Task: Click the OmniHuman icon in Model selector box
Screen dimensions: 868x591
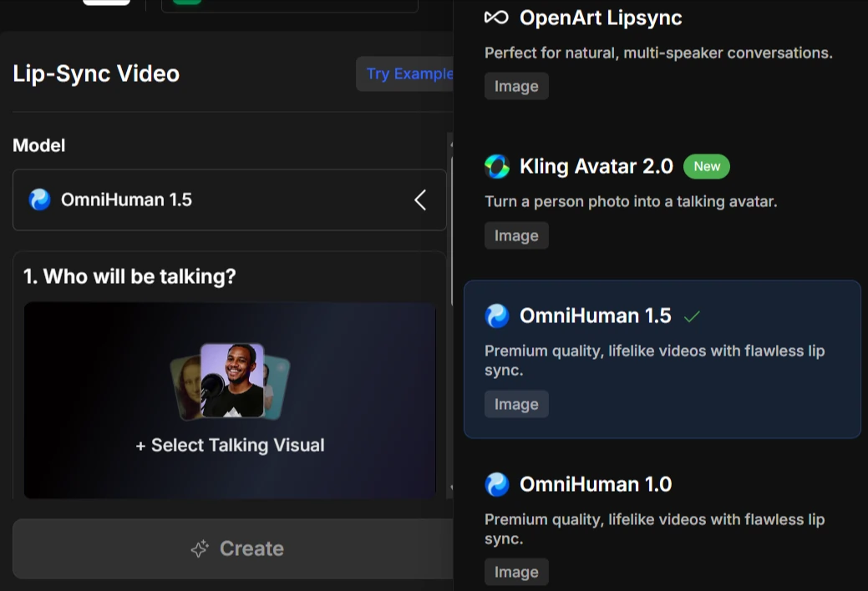Action: [x=39, y=200]
